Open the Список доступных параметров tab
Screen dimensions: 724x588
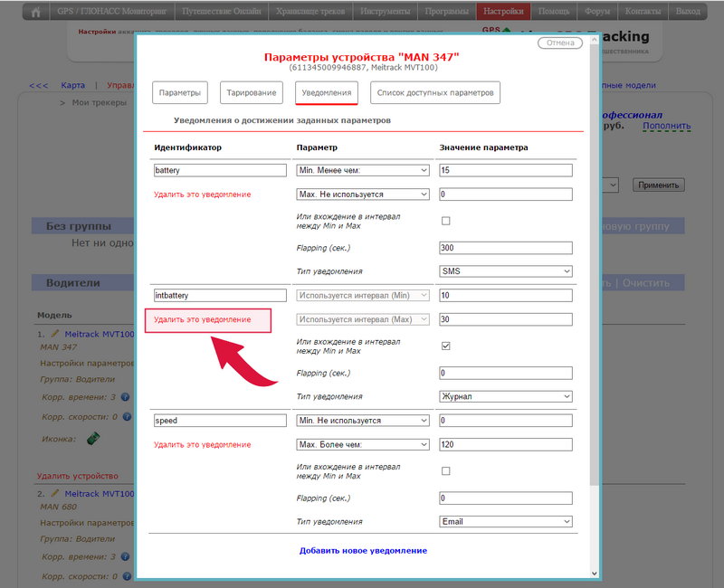(x=435, y=92)
